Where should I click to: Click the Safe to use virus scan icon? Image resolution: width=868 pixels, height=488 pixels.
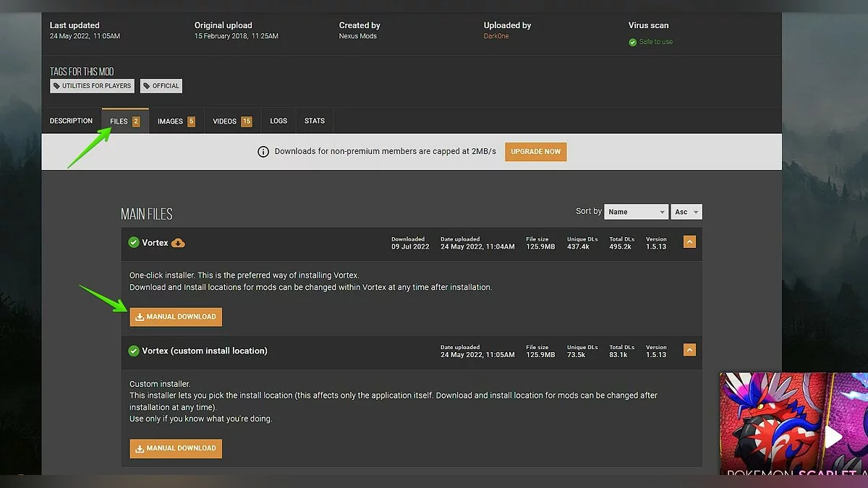[x=633, y=42]
